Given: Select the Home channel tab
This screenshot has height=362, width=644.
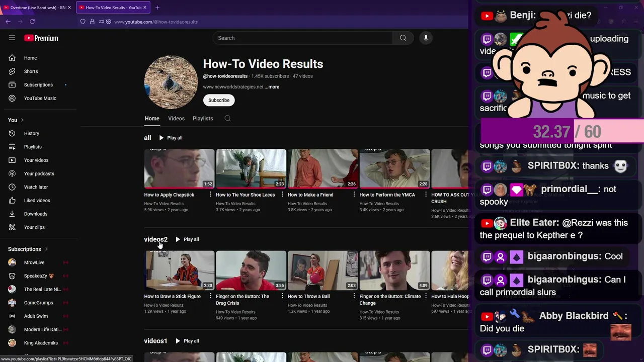Looking at the screenshot, I should coord(152,119).
